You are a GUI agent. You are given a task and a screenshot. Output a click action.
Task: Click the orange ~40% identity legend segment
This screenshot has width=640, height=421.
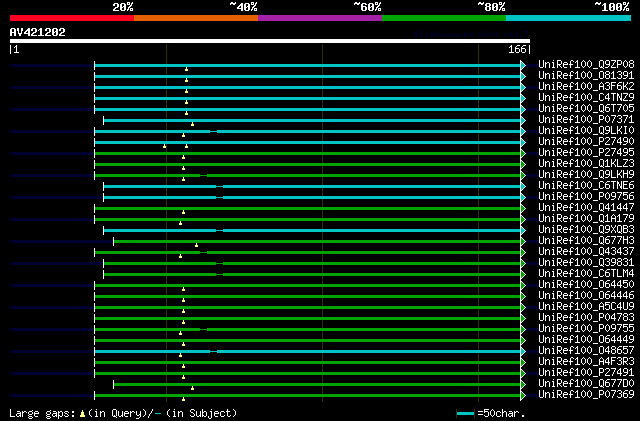pos(196,18)
